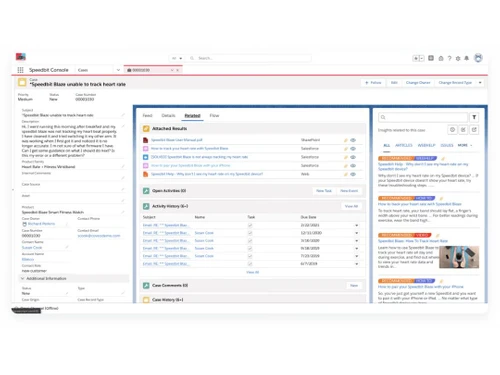Open the user avatar profile menu
This screenshot has height=375, width=500.
[x=478, y=58]
